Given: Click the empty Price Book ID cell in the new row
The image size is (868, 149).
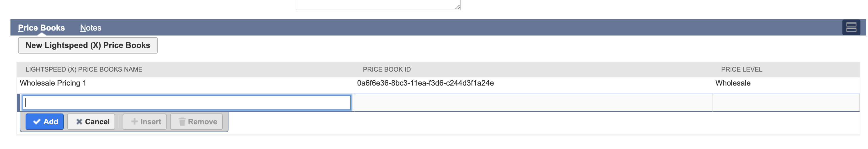Looking at the screenshot, I should click(532, 103).
